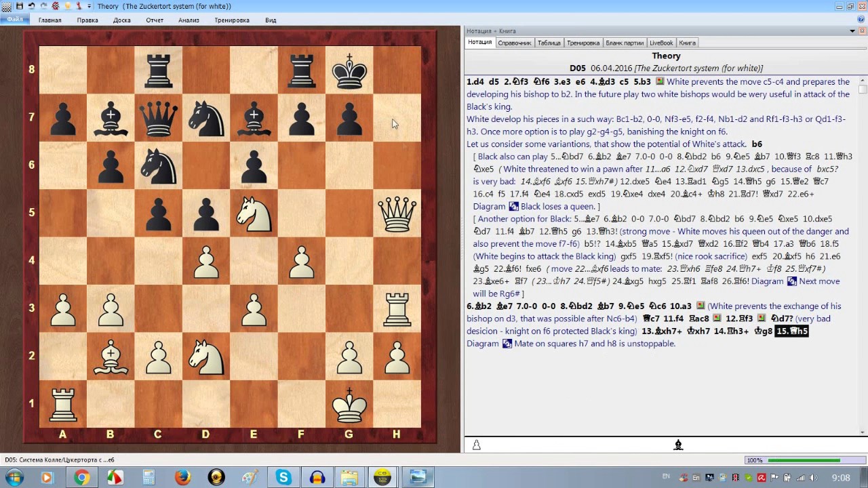Click the move b6 after 'White's attack.'

click(757, 144)
